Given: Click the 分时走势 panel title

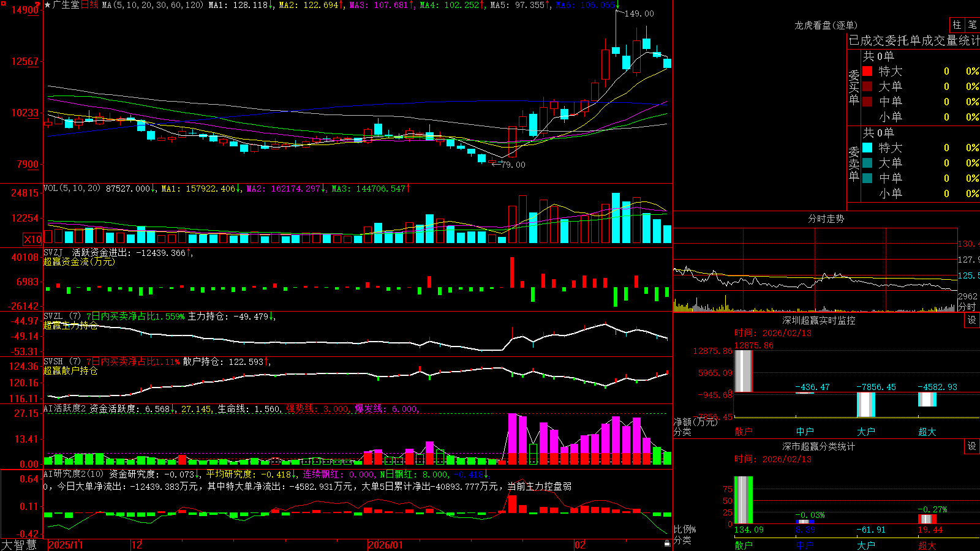Looking at the screenshot, I should 826,219.
